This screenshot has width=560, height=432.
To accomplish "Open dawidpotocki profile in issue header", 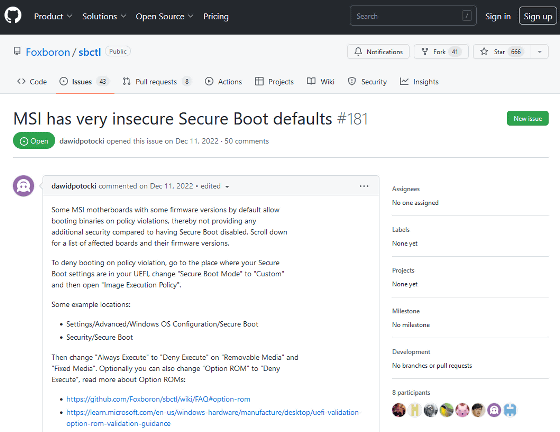I will tap(81, 141).
